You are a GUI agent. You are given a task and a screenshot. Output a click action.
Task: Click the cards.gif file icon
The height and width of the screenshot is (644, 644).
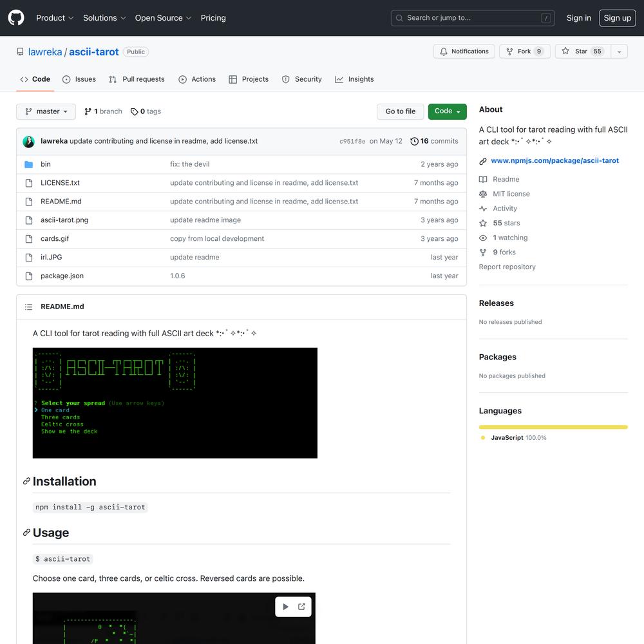tap(29, 239)
